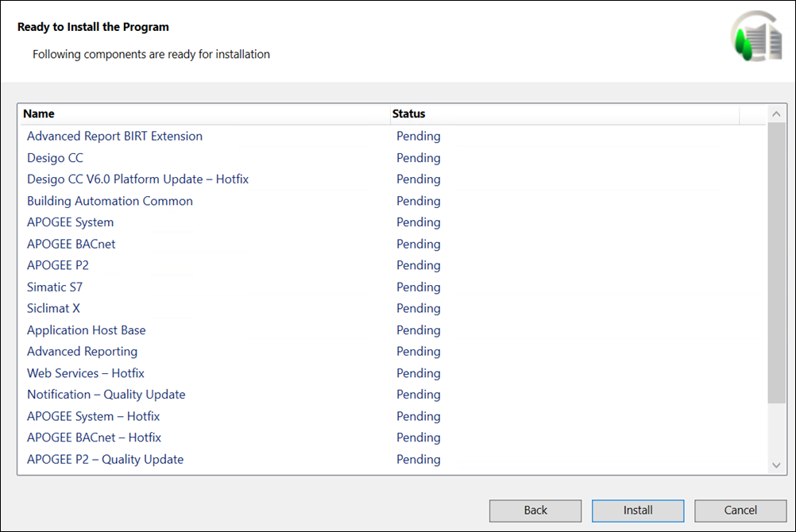Click the Siclimat X list item
796x532 pixels.
(53, 309)
